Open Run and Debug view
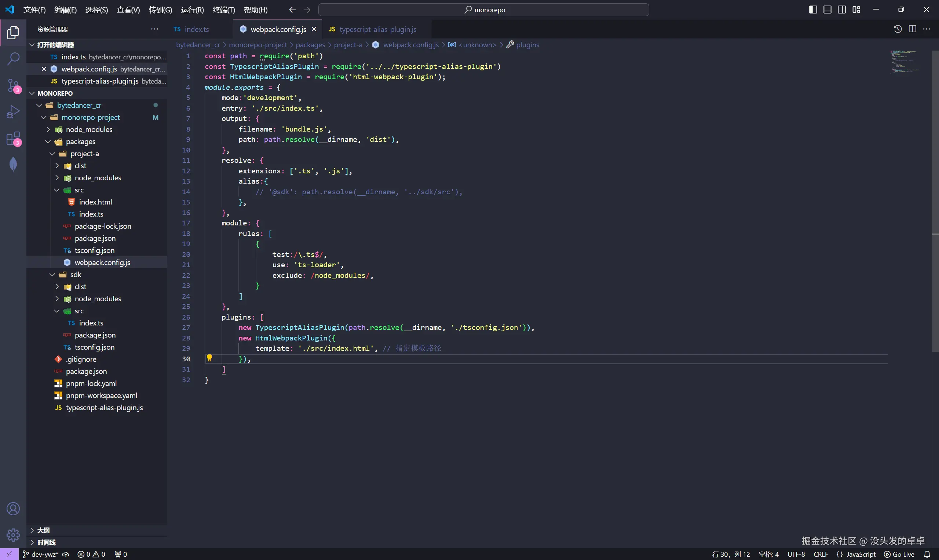The height and width of the screenshot is (560, 939). point(13,112)
